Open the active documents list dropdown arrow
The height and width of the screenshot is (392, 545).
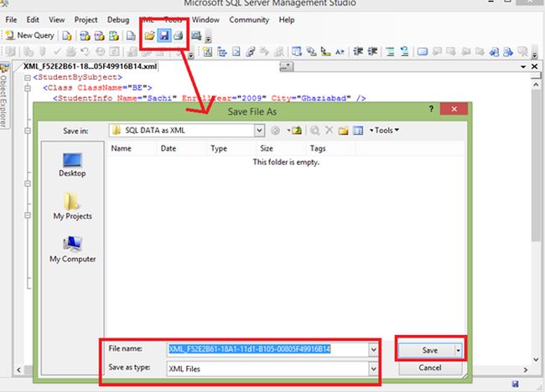pyautogui.click(x=523, y=66)
